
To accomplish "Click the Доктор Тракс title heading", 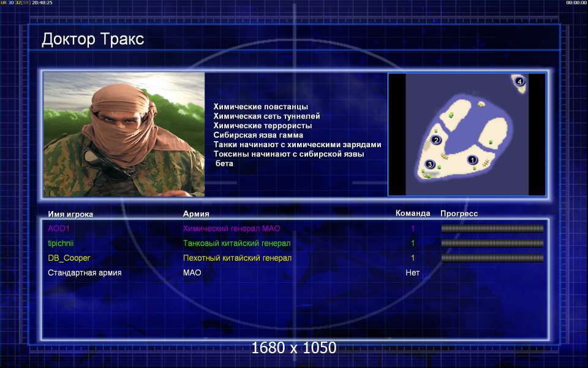I will point(93,39).
